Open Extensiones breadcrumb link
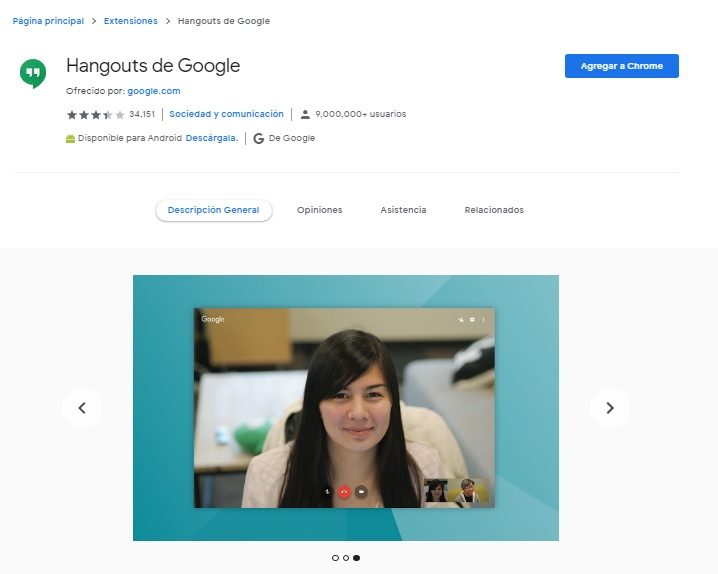 tap(131, 21)
